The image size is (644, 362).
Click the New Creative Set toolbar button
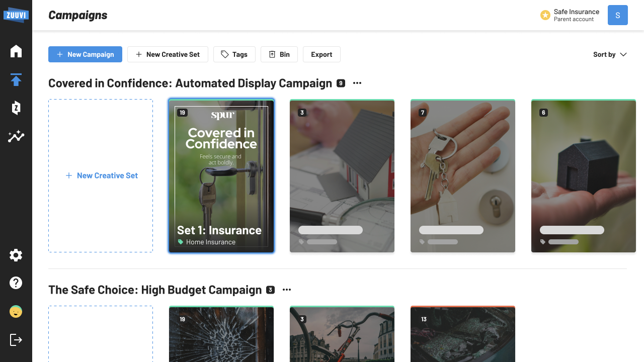(x=168, y=54)
